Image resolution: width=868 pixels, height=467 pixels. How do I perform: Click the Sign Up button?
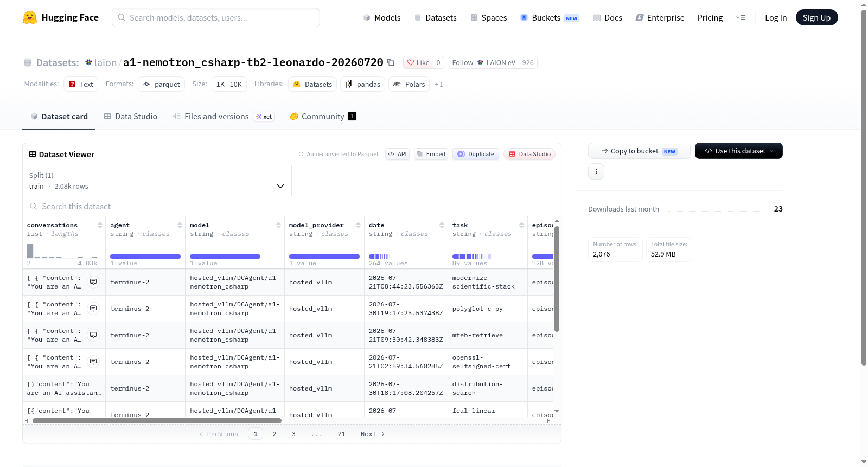click(x=816, y=17)
